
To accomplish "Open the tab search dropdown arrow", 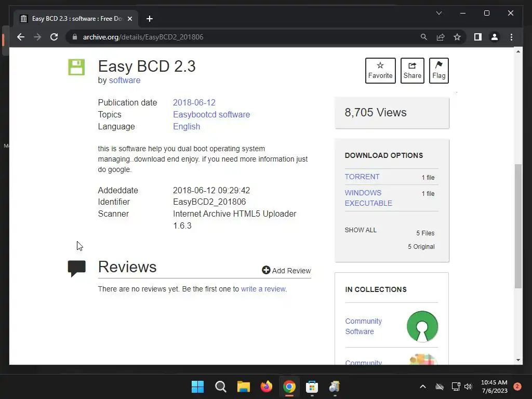I will (x=438, y=13).
